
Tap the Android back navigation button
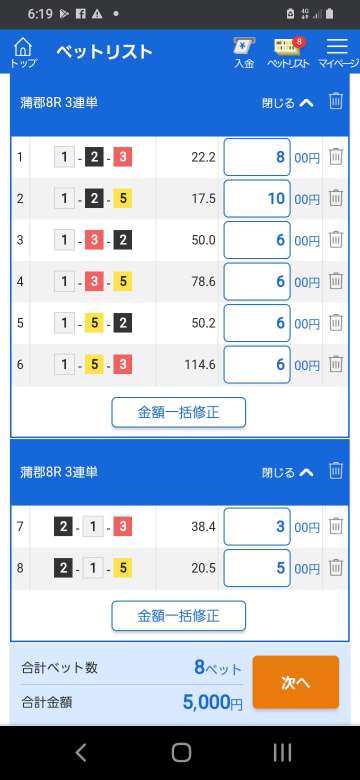(x=81, y=753)
